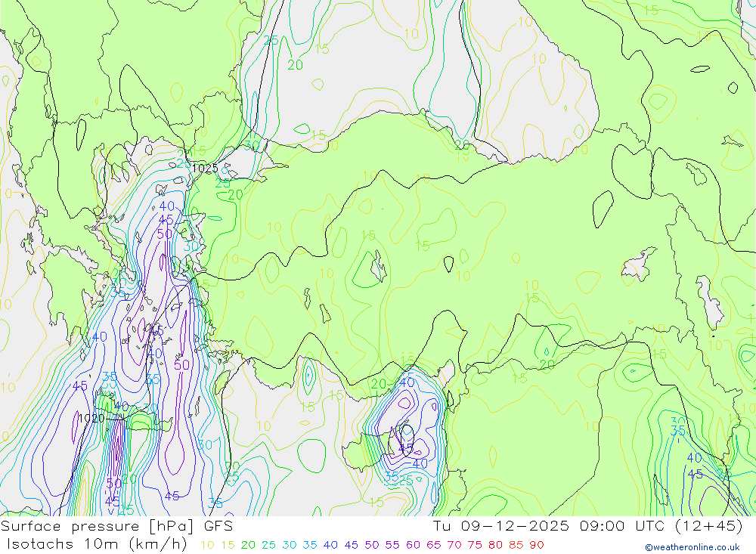Select the 55 value in the isotach legend
The image size is (756, 554).
pyautogui.click(x=392, y=545)
